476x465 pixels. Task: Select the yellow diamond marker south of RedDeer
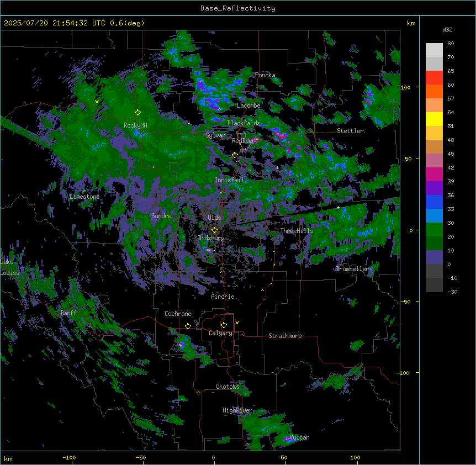click(x=235, y=155)
